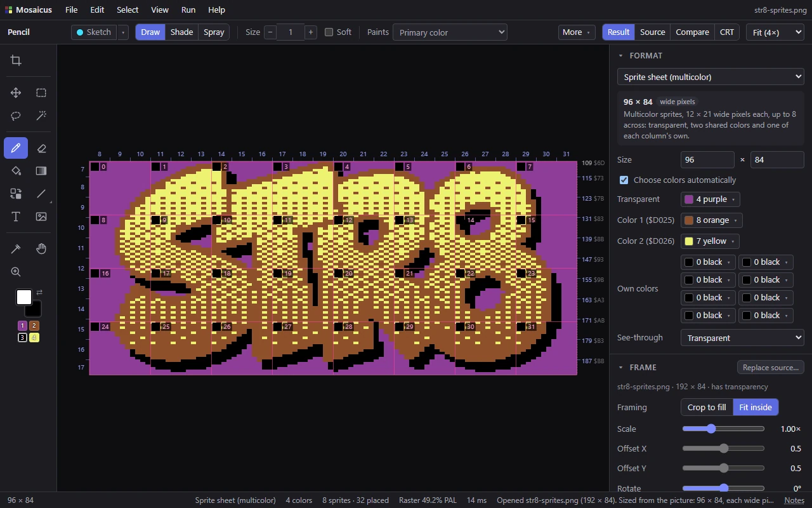Open the See-through Transparent dropdown

[742, 338]
